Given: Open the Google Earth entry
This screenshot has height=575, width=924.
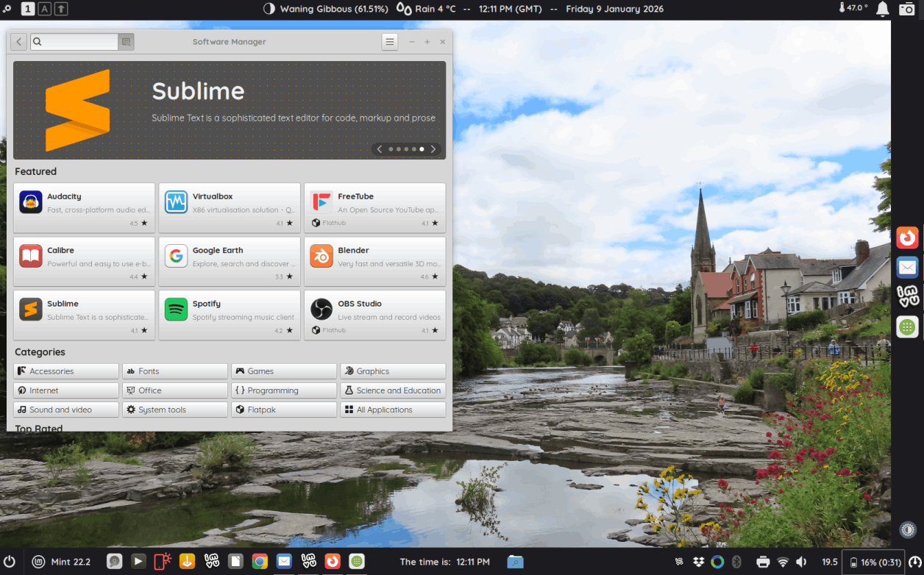Looking at the screenshot, I should coord(229,262).
